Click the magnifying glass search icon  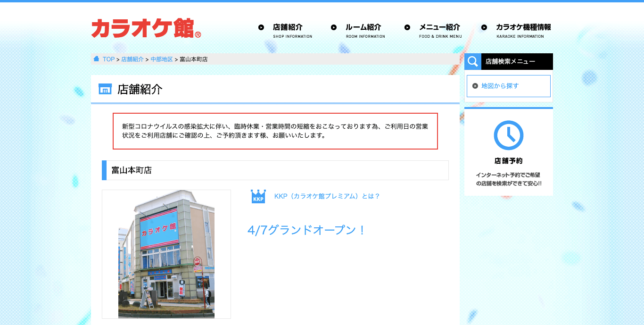point(473,61)
